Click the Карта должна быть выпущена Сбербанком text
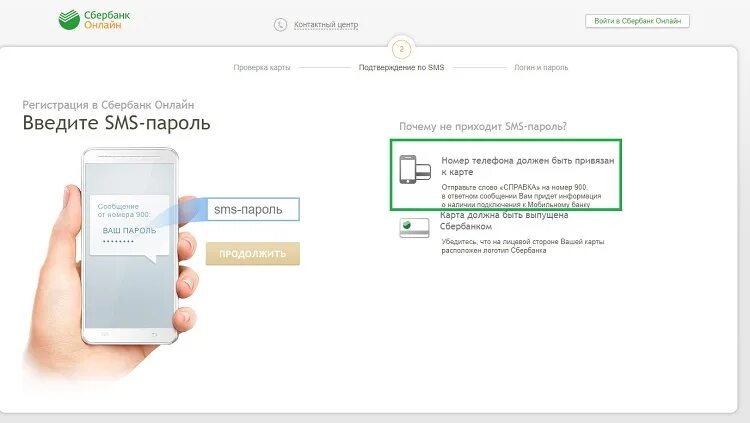 (x=504, y=221)
